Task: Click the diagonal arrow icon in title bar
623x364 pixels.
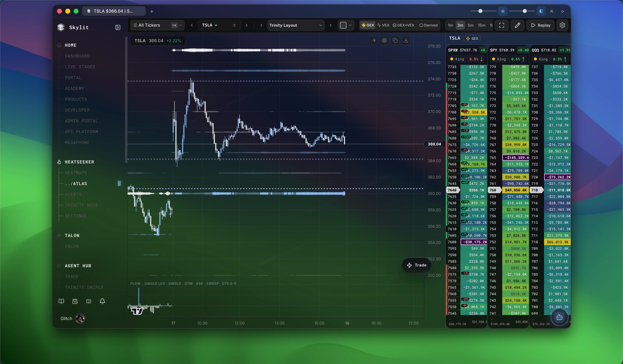Action: point(552,11)
